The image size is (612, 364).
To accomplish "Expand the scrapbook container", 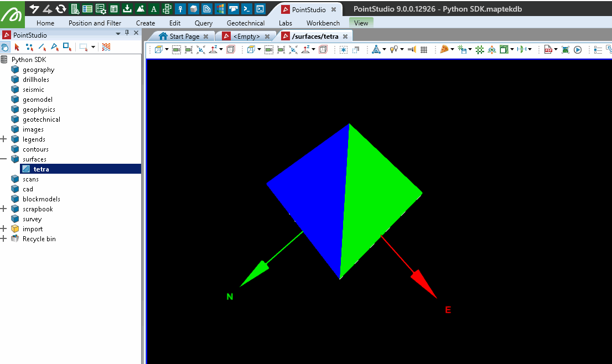I will point(4,209).
